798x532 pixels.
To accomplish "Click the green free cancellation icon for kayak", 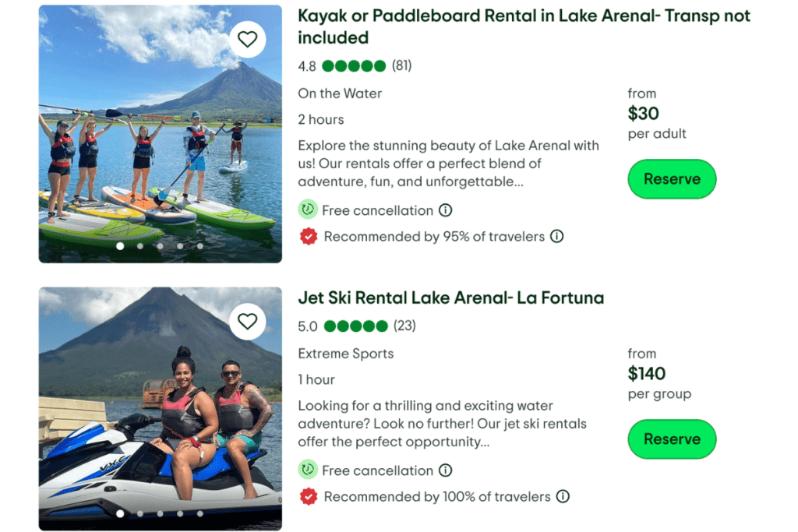I will pos(308,210).
